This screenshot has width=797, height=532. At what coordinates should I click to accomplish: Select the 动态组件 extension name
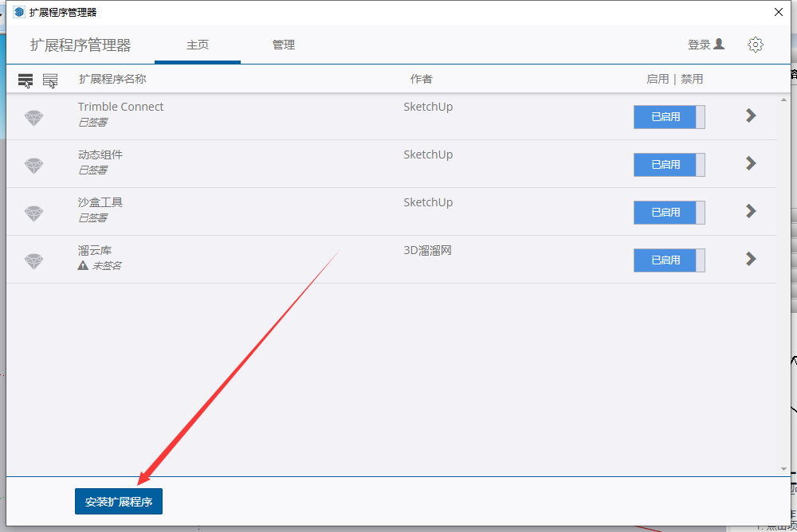coord(100,155)
